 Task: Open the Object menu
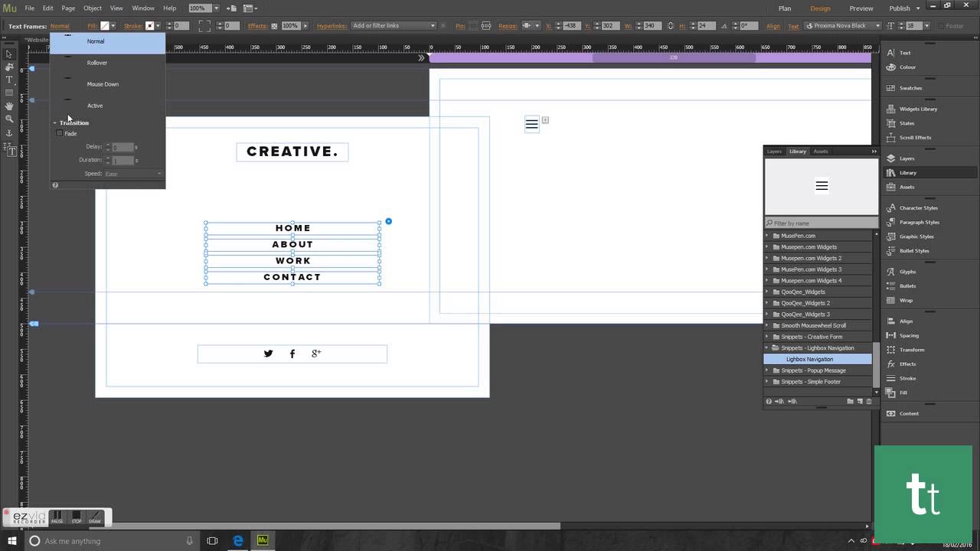pos(93,8)
